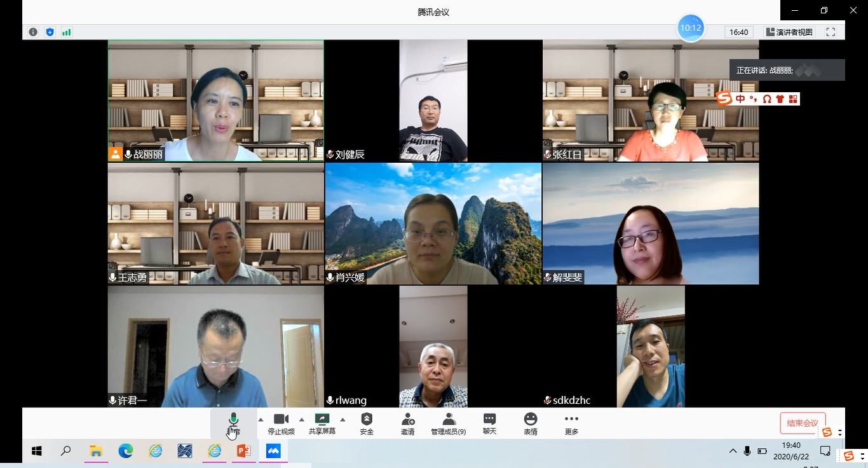This screenshot has width=868, height=468.
Task: Click the Invite (邀请) icon
Action: [407, 423]
